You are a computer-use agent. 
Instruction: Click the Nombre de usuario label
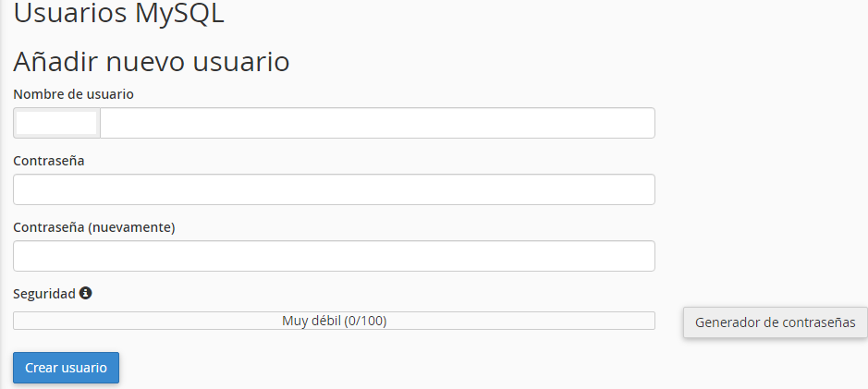click(x=73, y=94)
